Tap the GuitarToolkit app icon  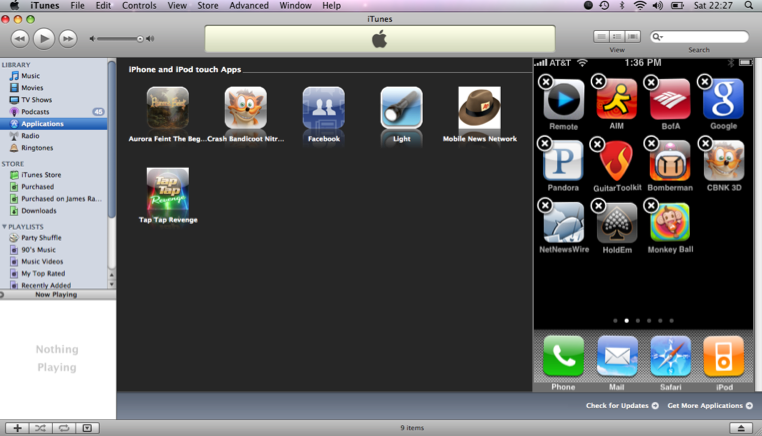617,161
